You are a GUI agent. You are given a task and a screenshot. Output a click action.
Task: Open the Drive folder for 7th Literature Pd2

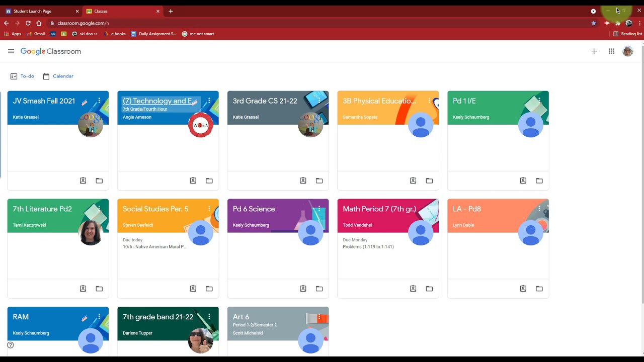point(99,289)
